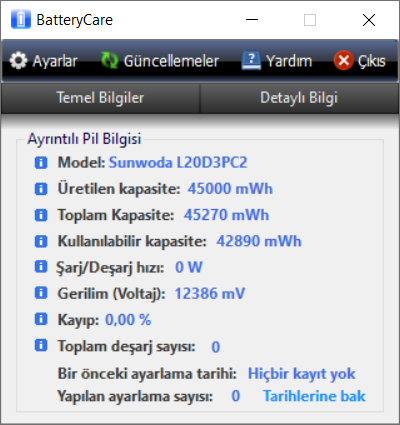Click the Ayrıntılı Pil Bilgisi group title
The width and height of the screenshot is (400, 425).
(84, 139)
